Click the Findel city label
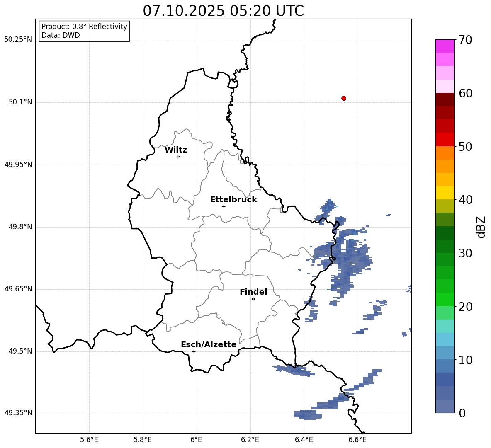The image size is (491, 448). [253, 292]
